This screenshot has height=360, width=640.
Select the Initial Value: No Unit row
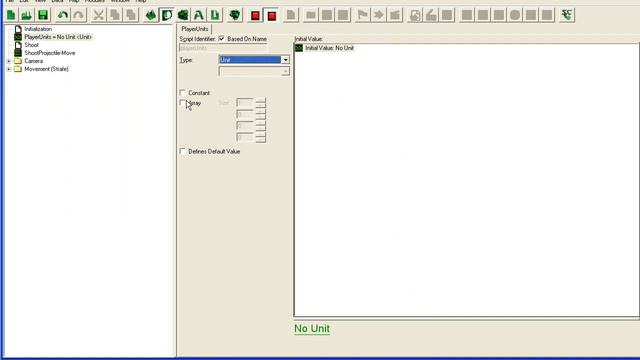[329, 48]
